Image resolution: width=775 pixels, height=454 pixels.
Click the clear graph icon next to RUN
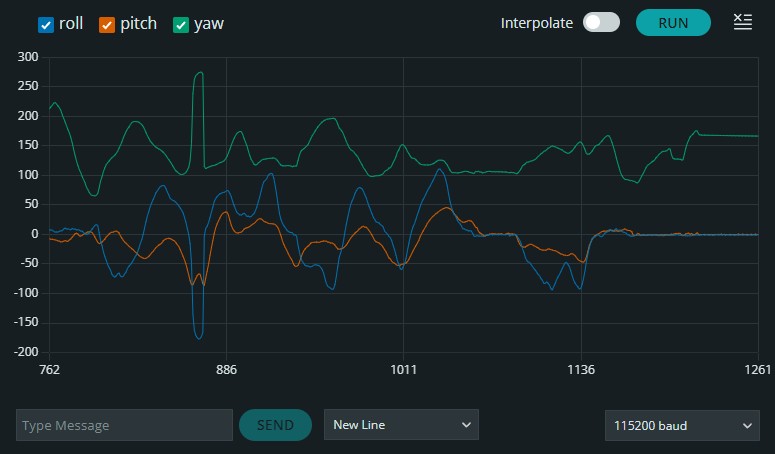(x=742, y=22)
